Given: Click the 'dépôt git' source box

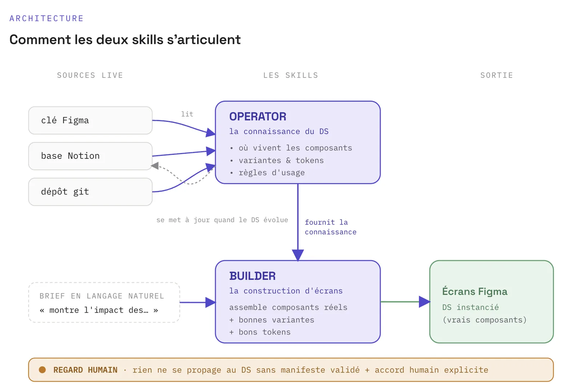Looking at the screenshot, I should (90, 192).
